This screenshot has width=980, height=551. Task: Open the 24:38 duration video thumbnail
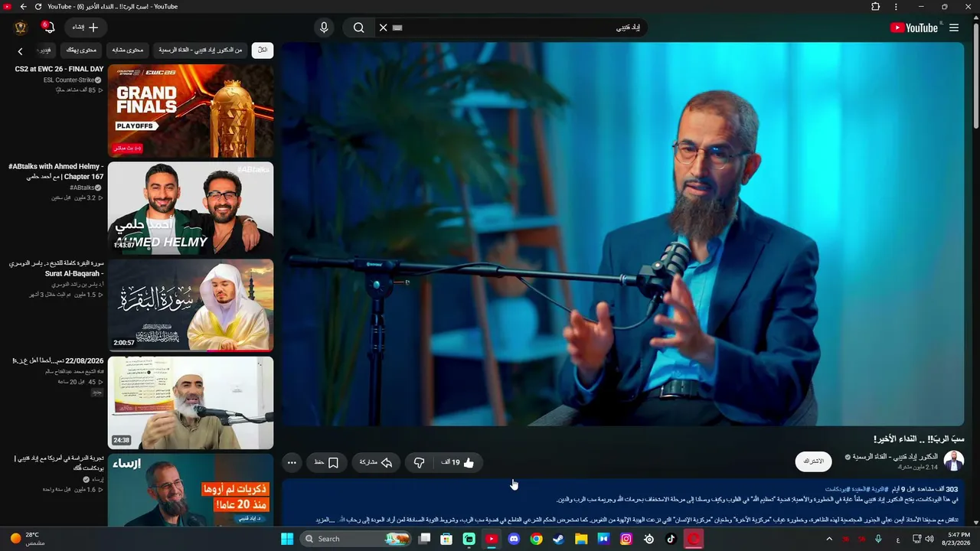191,403
